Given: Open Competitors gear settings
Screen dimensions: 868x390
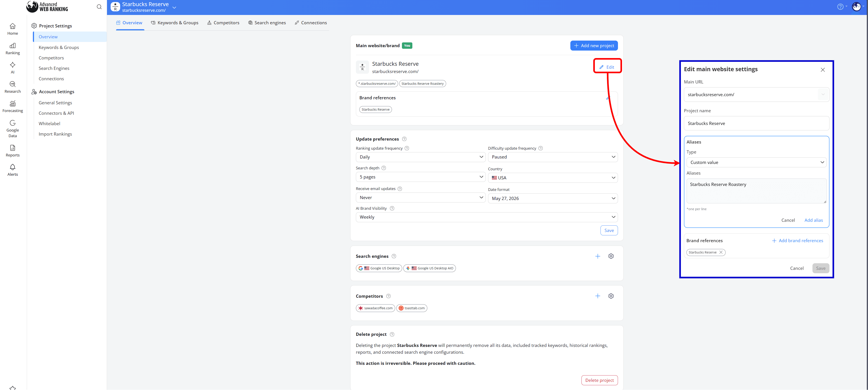Looking at the screenshot, I should point(611,296).
